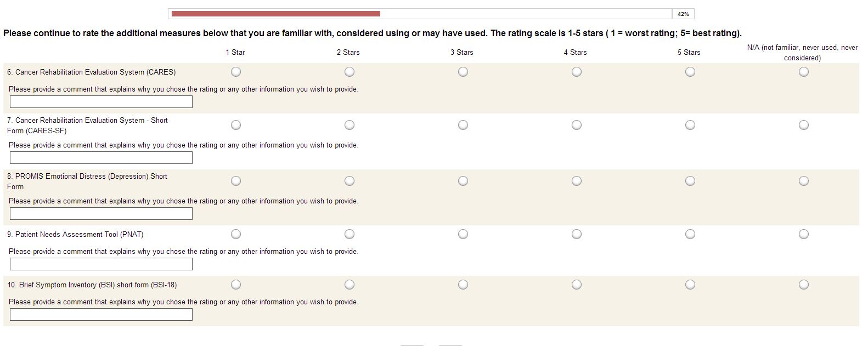Click the PNAT comment input
The height and width of the screenshot is (346, 868).
[x=101, y=264]
